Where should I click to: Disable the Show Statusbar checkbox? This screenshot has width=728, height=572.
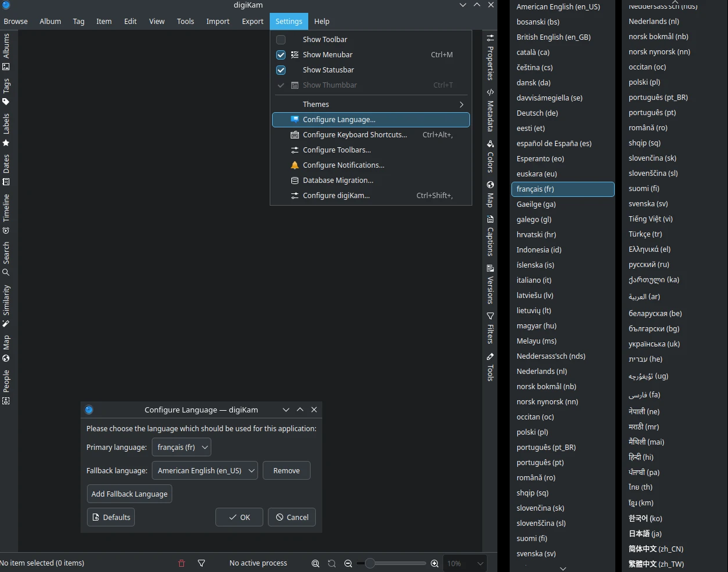[x=280, y=70]
